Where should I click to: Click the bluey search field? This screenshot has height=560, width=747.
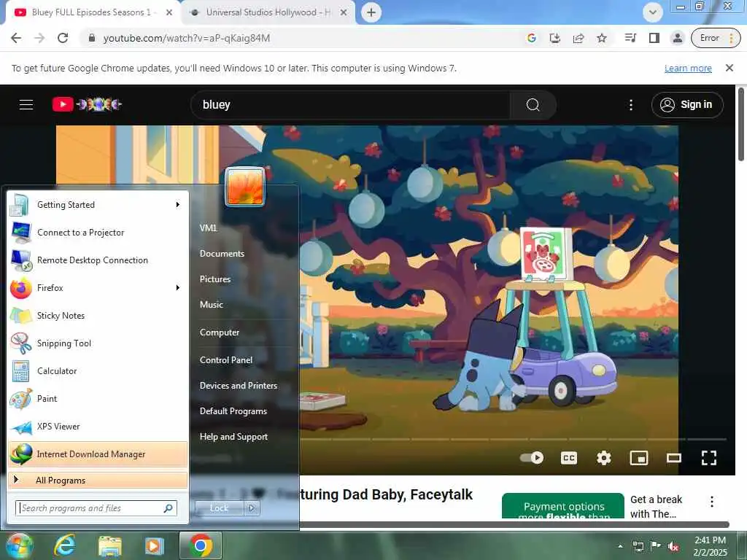pyautogui.click(x=350, y=105)
